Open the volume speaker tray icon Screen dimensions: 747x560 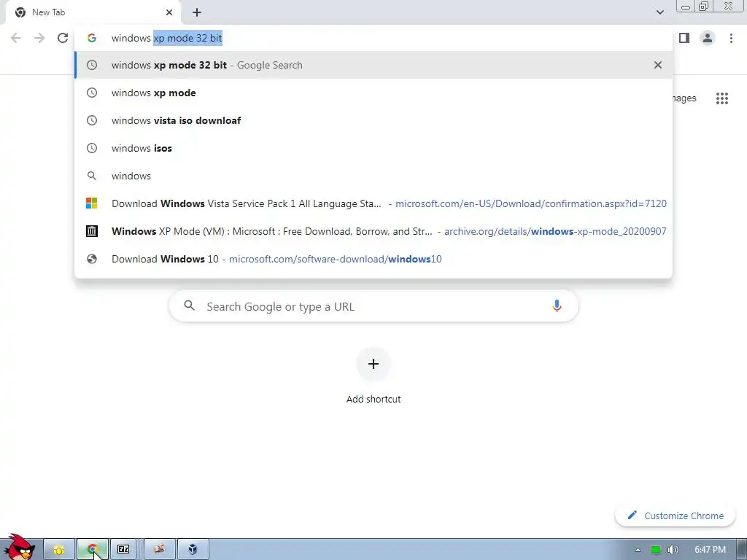(x=673, y=550)
